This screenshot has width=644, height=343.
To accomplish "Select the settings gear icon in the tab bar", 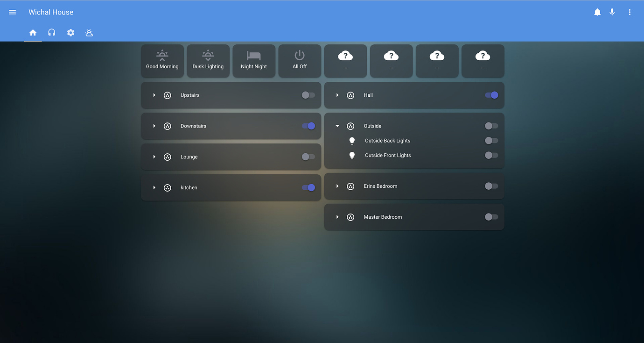I will [70, 33].
